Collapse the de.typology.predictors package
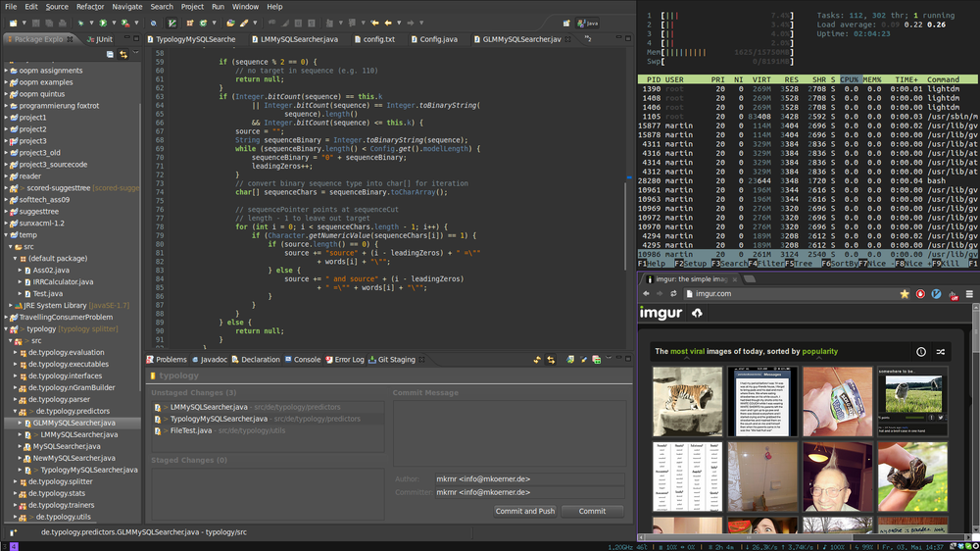 [17, 412]
